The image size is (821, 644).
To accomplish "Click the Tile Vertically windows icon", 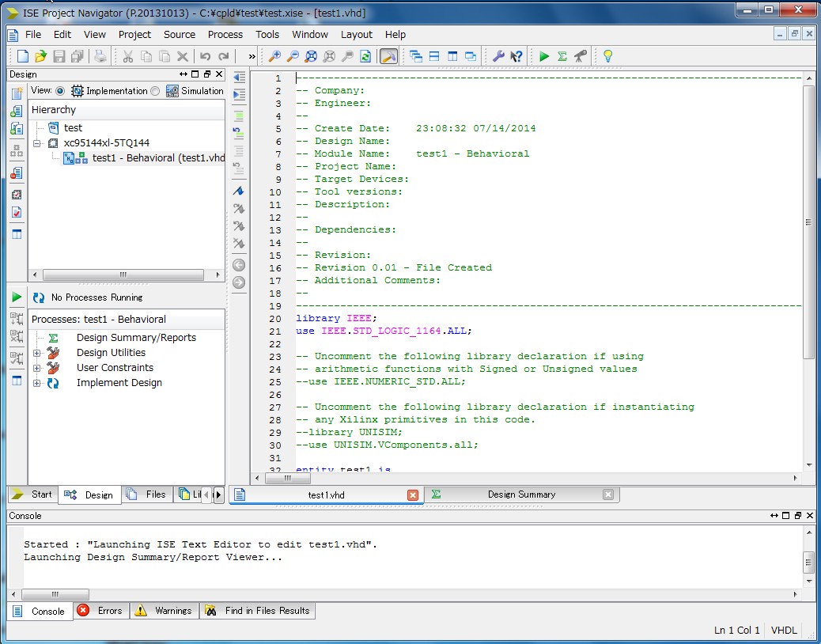I will point(452,56).
